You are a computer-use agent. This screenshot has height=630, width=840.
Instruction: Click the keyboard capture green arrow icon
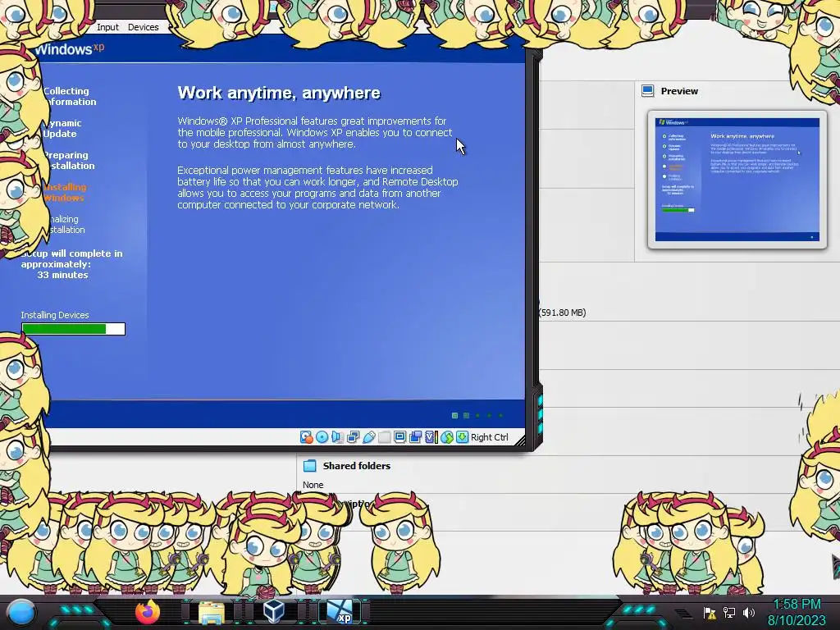(x=462, y=437)
